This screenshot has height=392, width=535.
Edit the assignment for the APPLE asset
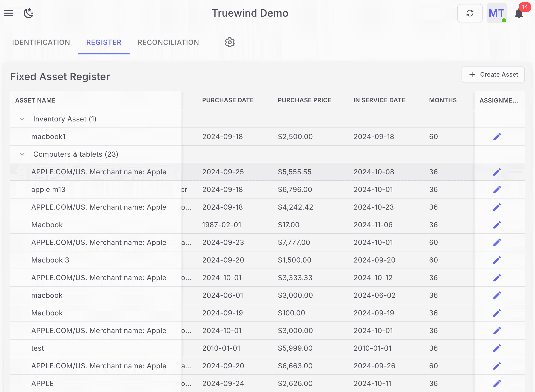tap(497, 383)
